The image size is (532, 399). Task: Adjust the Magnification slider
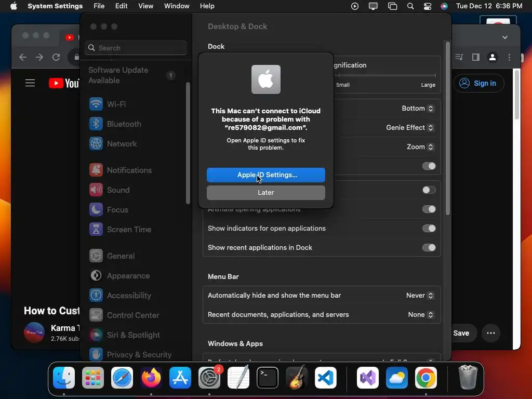coord(385,75)
